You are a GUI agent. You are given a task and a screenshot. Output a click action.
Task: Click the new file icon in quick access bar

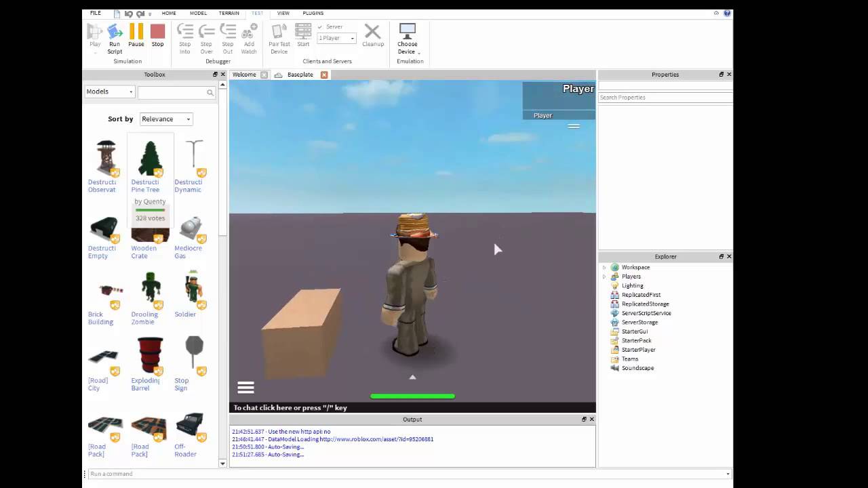(x=117, y=14)
